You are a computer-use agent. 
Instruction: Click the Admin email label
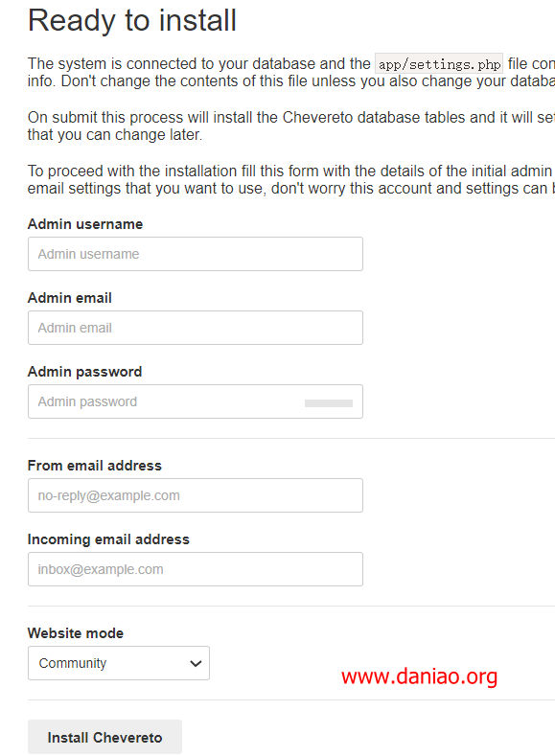point(70,298)
